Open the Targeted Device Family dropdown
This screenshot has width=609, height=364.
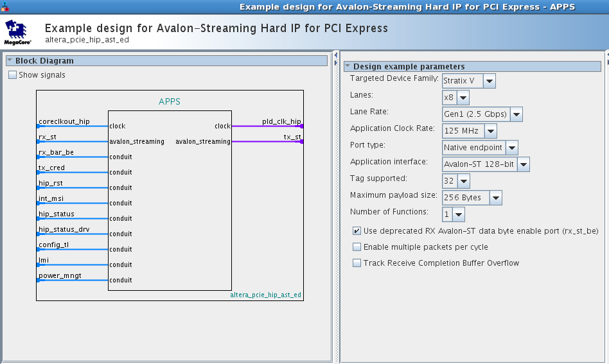(489, 81)
